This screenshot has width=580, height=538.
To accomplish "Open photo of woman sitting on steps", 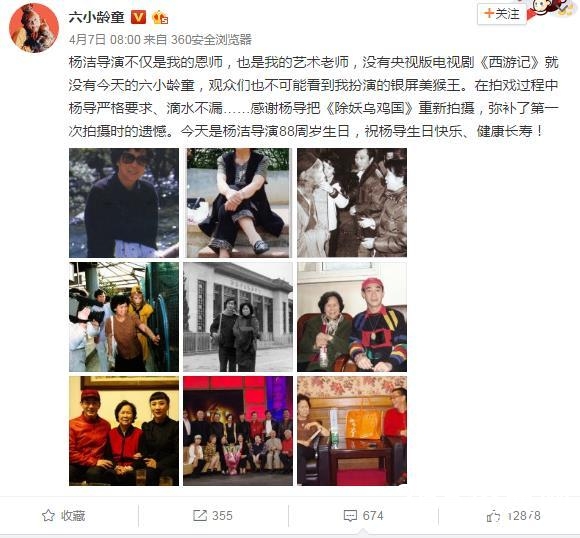I will pos(238,203).
